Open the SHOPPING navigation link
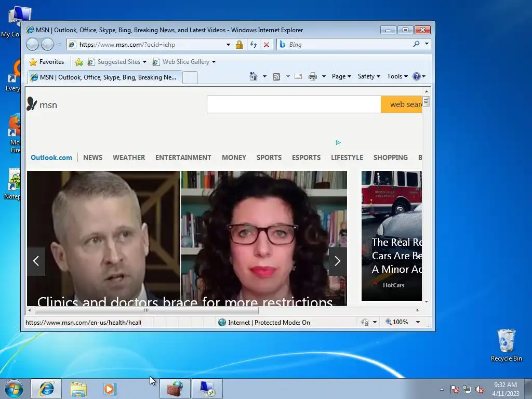 click(391, 157)
